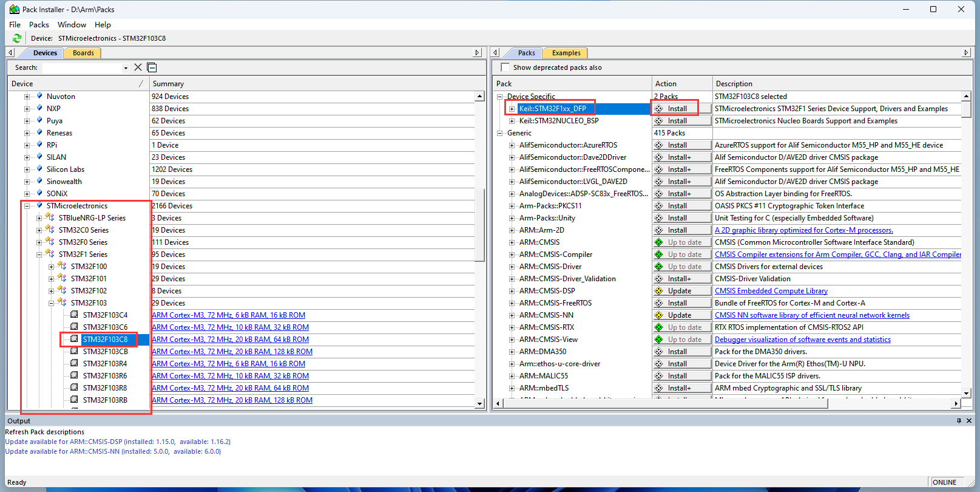This screenshot has width=980, height=492.
Task: Expand the SONiX vendor node
Action: click(x=27, y=194)
